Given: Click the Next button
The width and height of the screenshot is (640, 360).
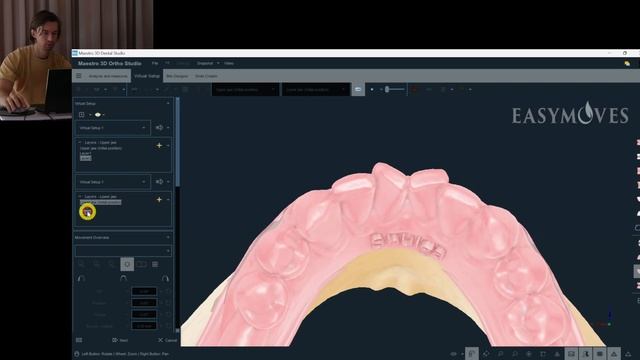Looking at the screenshot, I should (x=120, y=340).
